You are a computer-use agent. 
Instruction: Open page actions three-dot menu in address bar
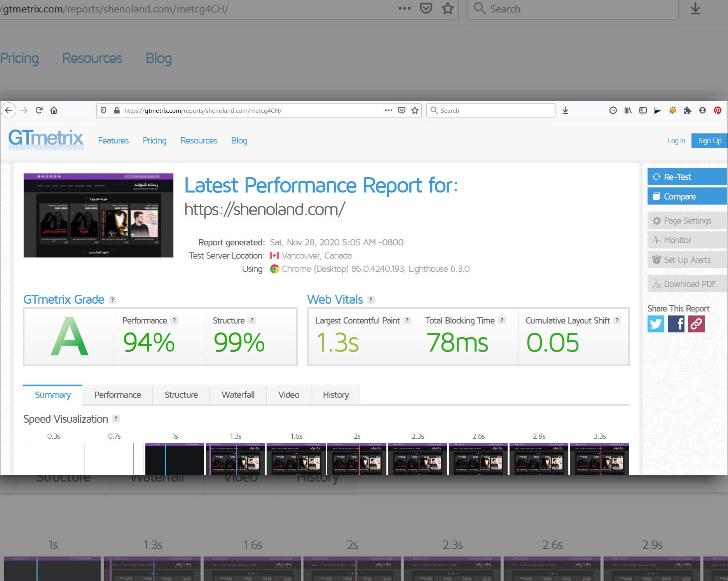coord(388,110)
